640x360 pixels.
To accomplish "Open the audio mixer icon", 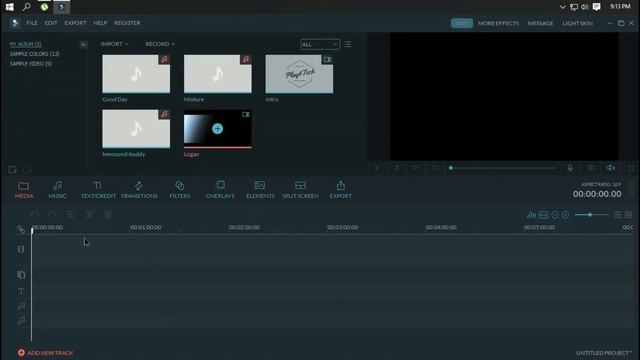I will click(x=531, y=215).
